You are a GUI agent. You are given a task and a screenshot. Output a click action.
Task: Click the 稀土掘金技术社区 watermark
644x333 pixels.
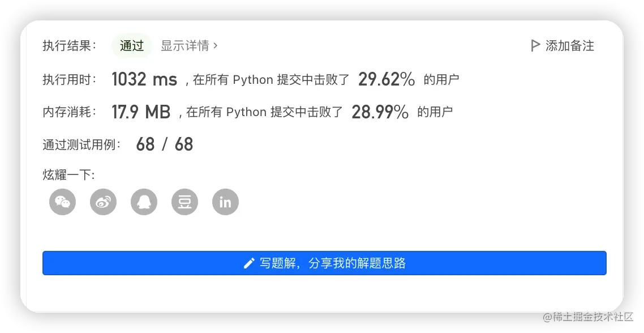[587, 317]
